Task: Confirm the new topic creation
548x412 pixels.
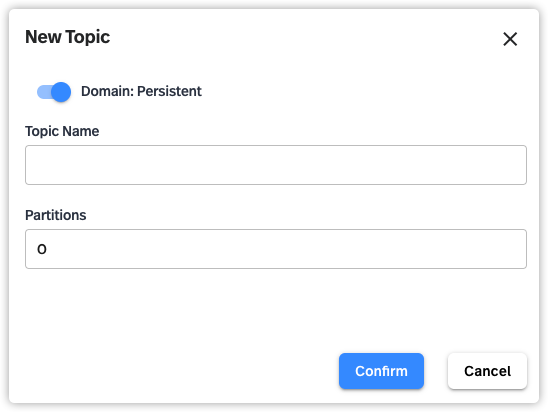Action: (x=381, y=371)
